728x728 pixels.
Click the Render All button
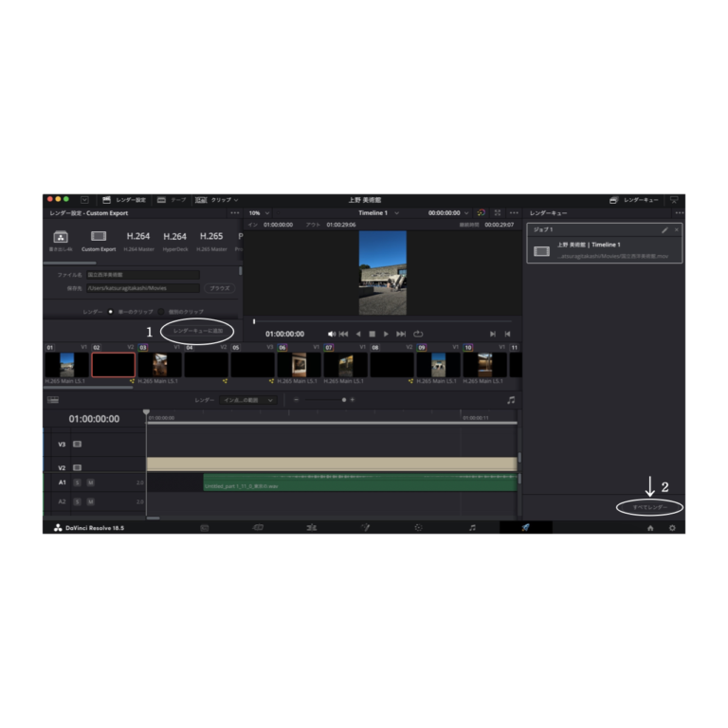click(649, 507)
